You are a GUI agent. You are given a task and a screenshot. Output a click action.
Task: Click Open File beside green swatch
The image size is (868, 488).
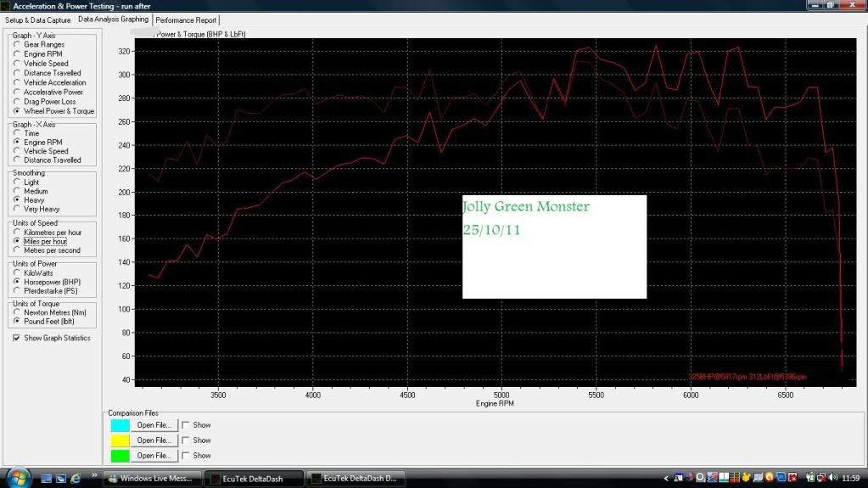click(154, 456)
